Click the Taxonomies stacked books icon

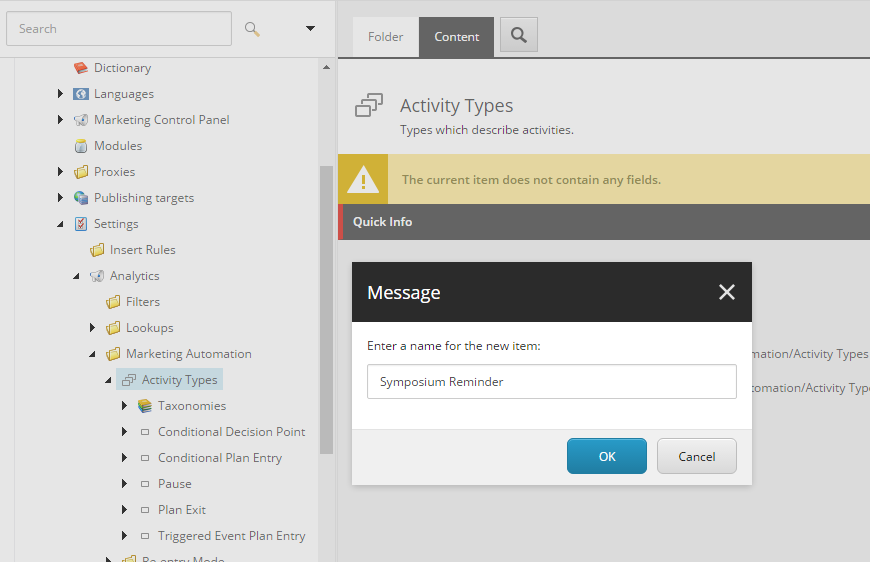[x=145, y=406]
